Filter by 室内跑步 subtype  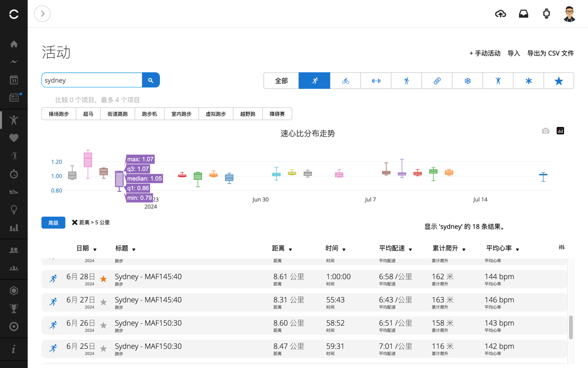pos(181,114)
